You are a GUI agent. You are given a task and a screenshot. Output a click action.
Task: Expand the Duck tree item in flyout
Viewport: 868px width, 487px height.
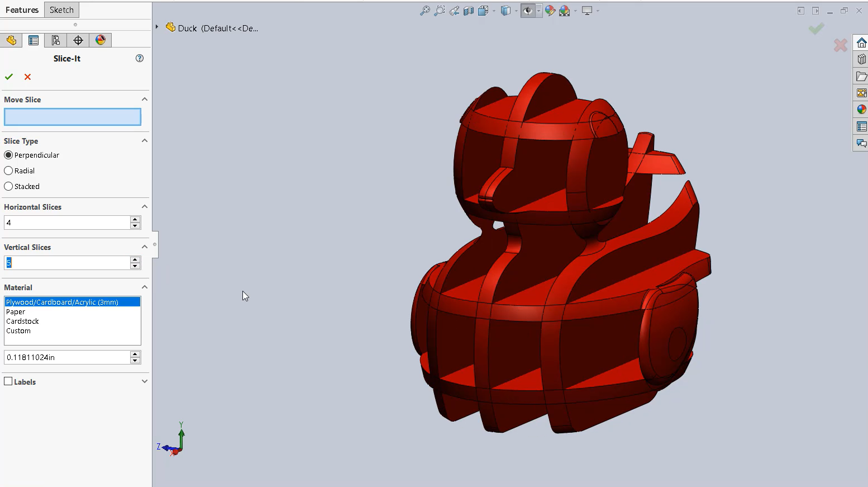pos(157,27)
